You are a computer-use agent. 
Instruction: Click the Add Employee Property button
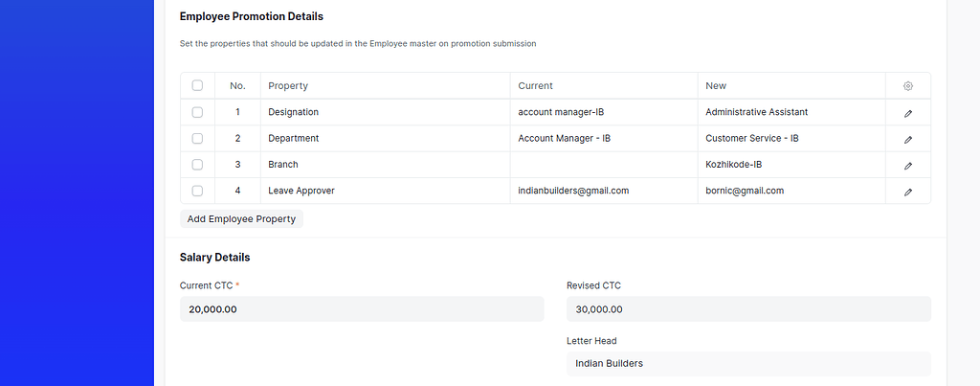click(x=241, y=219)
